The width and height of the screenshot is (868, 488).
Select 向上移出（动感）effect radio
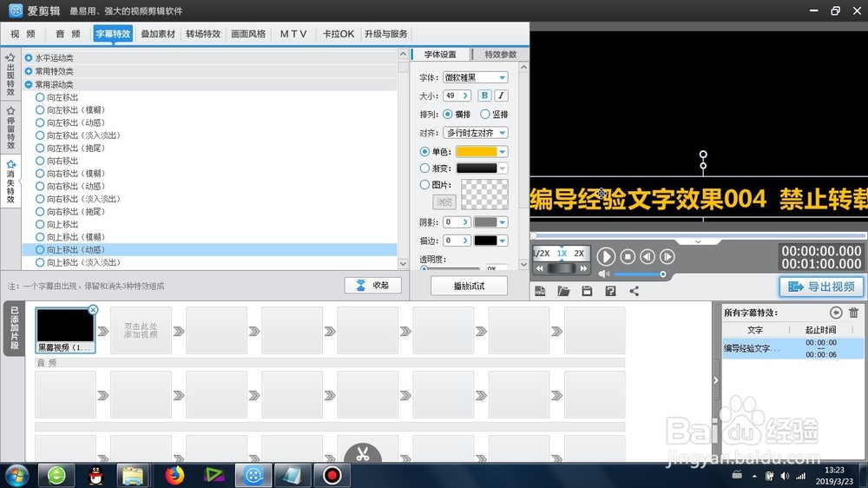click(x=40, y=250)
